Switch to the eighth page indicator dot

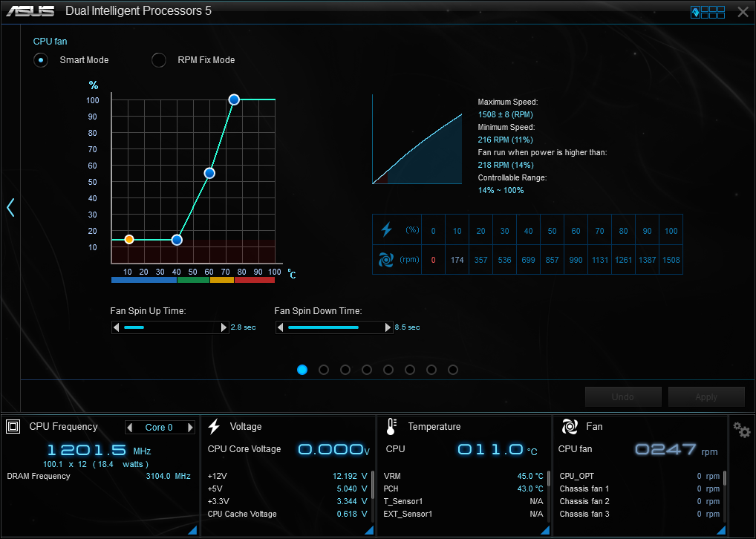pyautogui.click(x=453, y=370)
